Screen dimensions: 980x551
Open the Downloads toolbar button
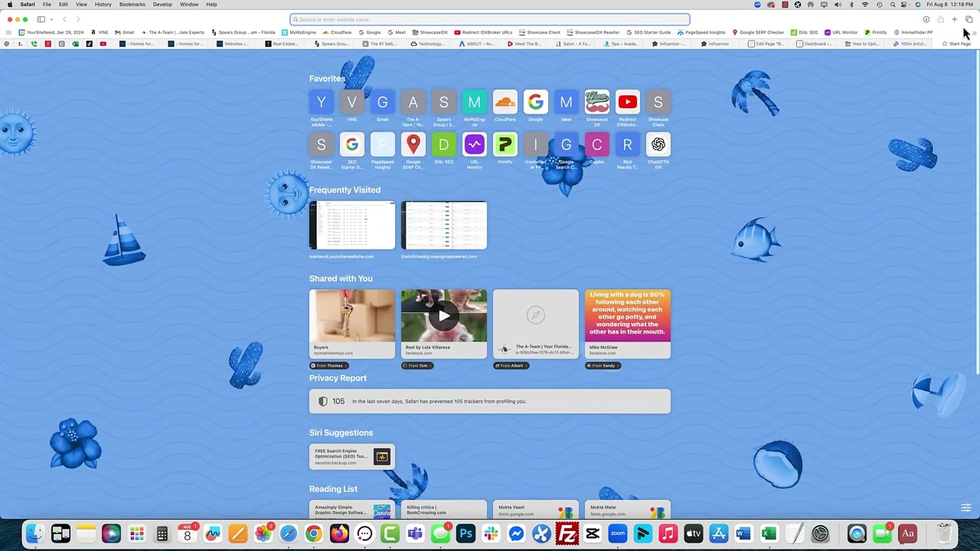926,19
